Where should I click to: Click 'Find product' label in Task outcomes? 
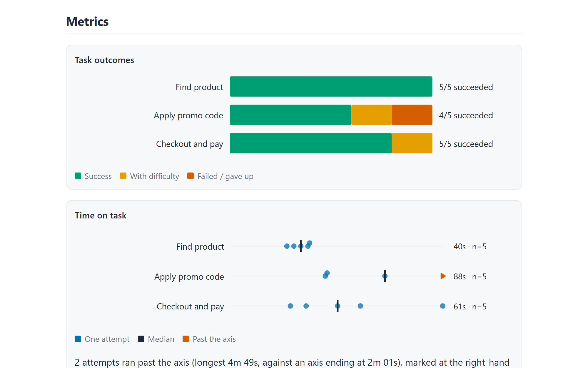point(199,87)
